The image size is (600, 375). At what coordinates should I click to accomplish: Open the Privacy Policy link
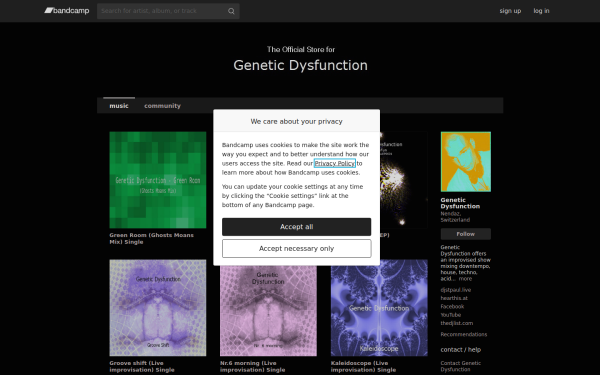tap(335, 163)
